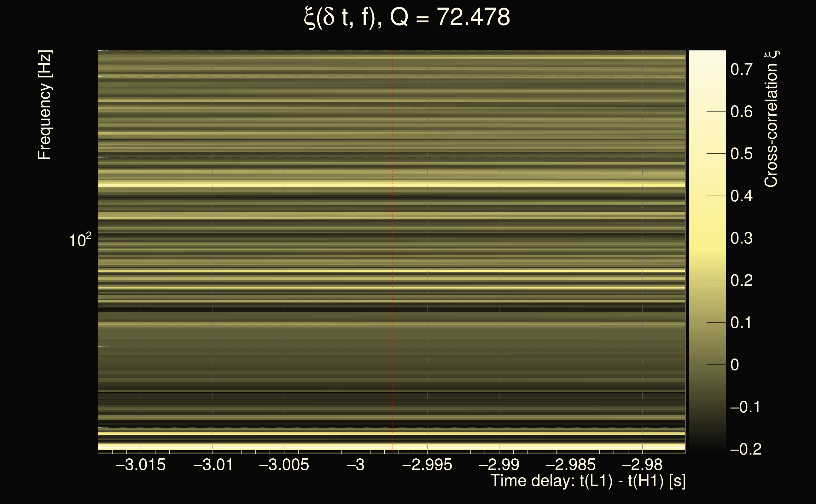The image size is (816, 504).
Task: Click the 0.7 tick on the colorbar
Action: pyautogui.click(x=741, y=69)
